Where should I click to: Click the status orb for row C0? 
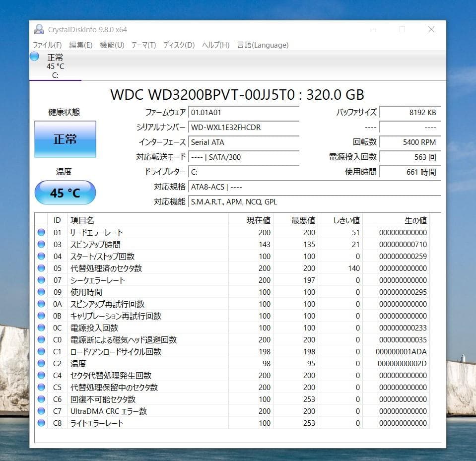[41, 339]
